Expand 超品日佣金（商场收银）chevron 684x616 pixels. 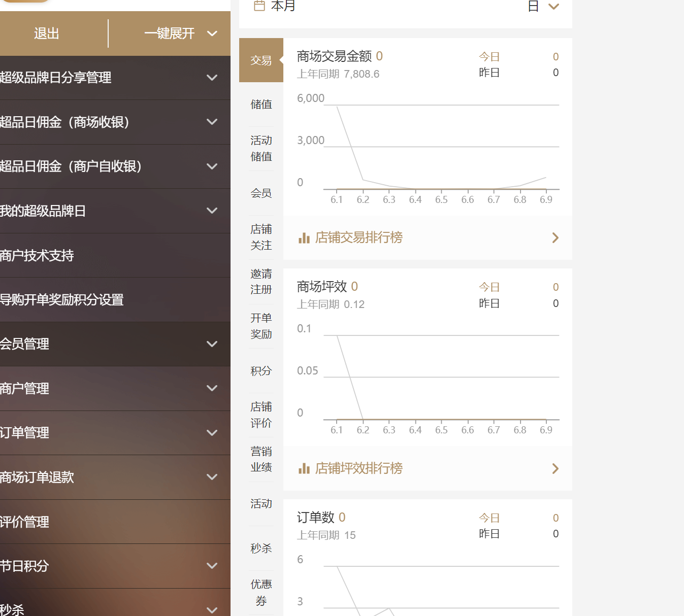pos(212,122)
